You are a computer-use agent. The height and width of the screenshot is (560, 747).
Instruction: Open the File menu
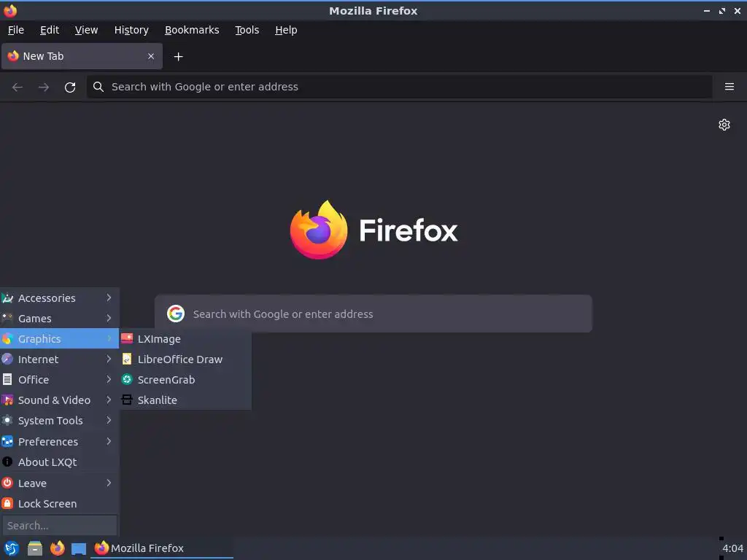tap(16, 30)
